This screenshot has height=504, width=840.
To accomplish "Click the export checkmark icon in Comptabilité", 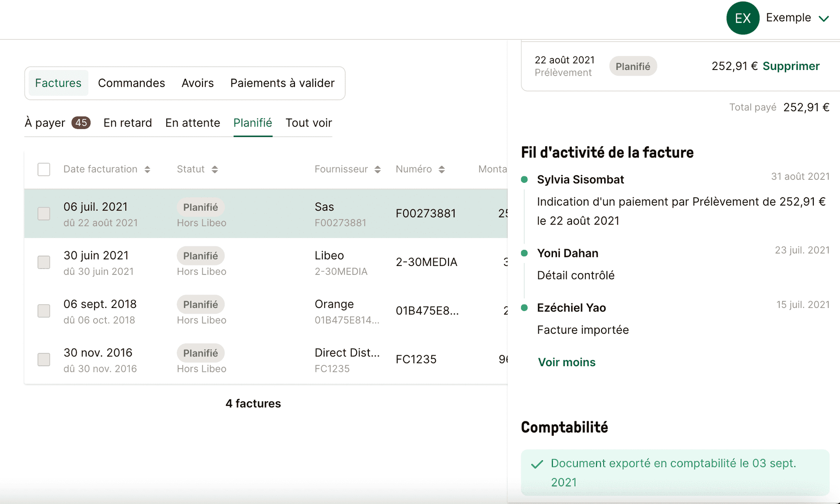I will [537, 464].
